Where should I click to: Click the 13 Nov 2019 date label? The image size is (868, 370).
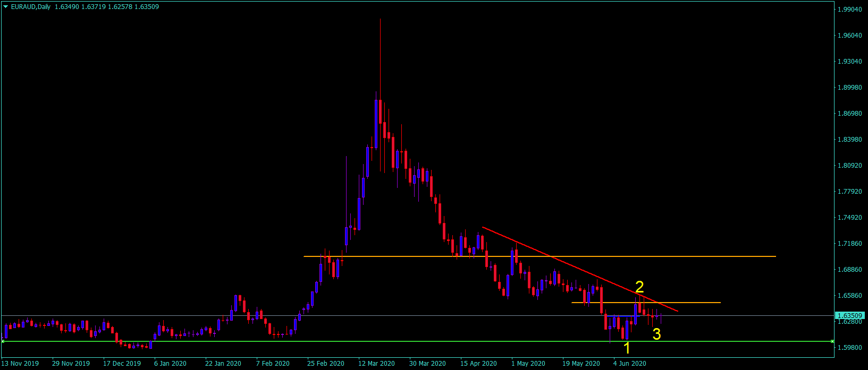pyautogui.click(x=20, y=364)
